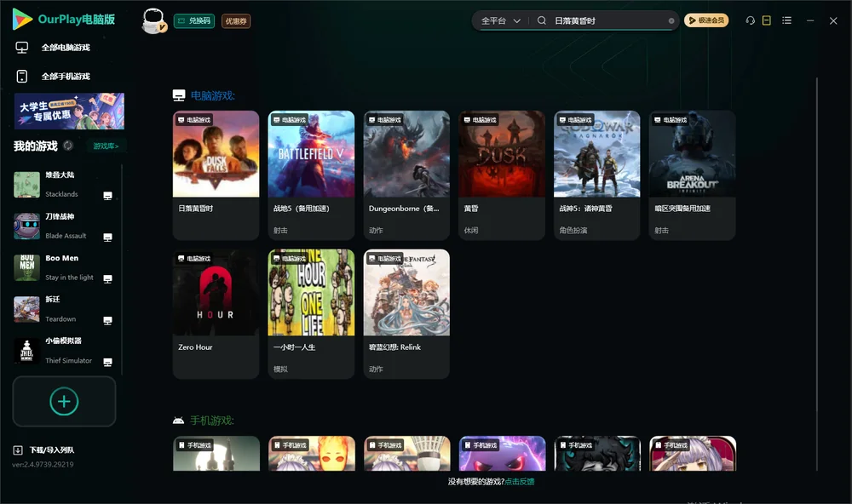Select 堆叠大陆 Stacklands in my games
Viewport: 852px width, 504px height.
64,185
